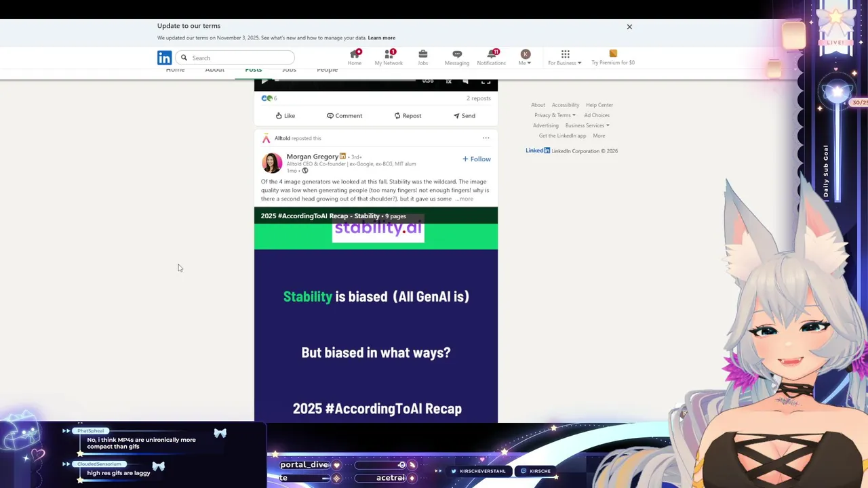Expand the Me profile menu
Viewport: 868px width, 488px height.
pyautogui.click(x=525, y=58)
